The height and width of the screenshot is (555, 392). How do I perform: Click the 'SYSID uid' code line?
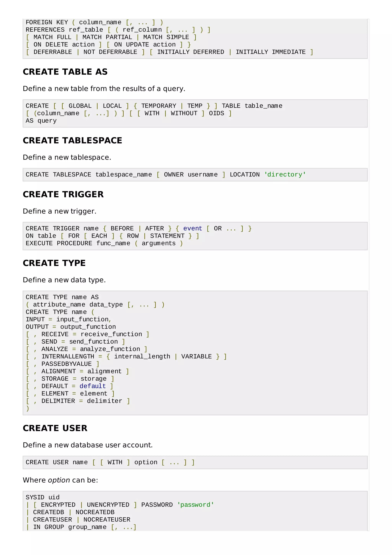point(42,497)
